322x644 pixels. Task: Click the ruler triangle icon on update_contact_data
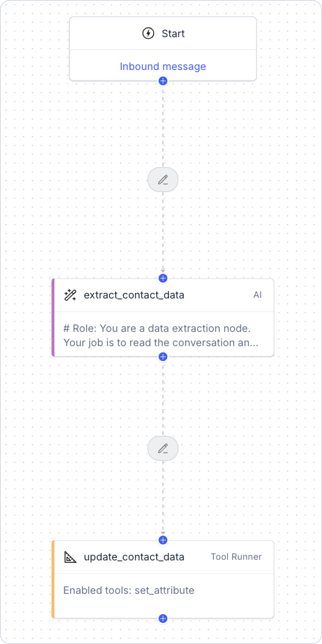[x=70, y=557]
